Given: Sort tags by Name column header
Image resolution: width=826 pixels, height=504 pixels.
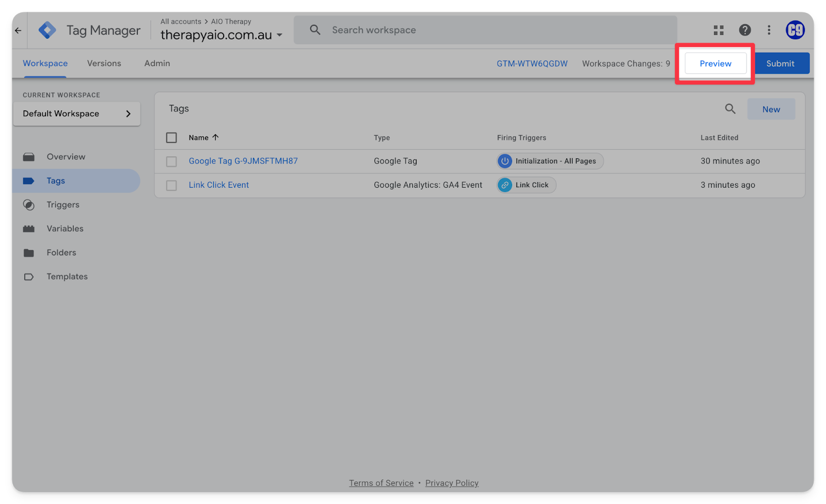Looking at the screenshot, I should coord(199,138).
